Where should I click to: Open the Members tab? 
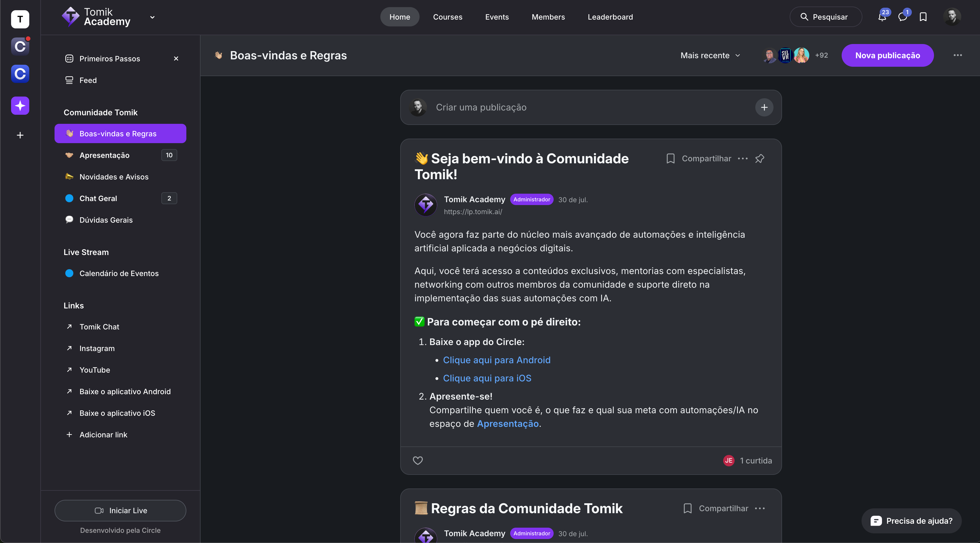[x=548, y=17]
